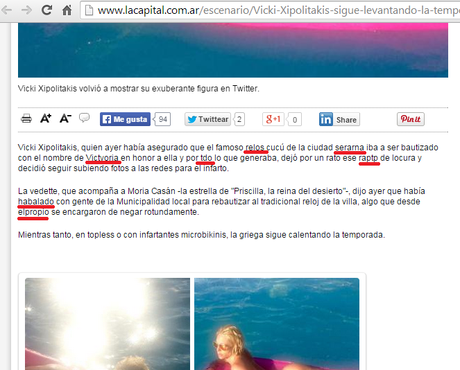Open the top pool photo of Vicki
Image resolution: width=460 pixels, height=370 pixels.
pos(233,50)
